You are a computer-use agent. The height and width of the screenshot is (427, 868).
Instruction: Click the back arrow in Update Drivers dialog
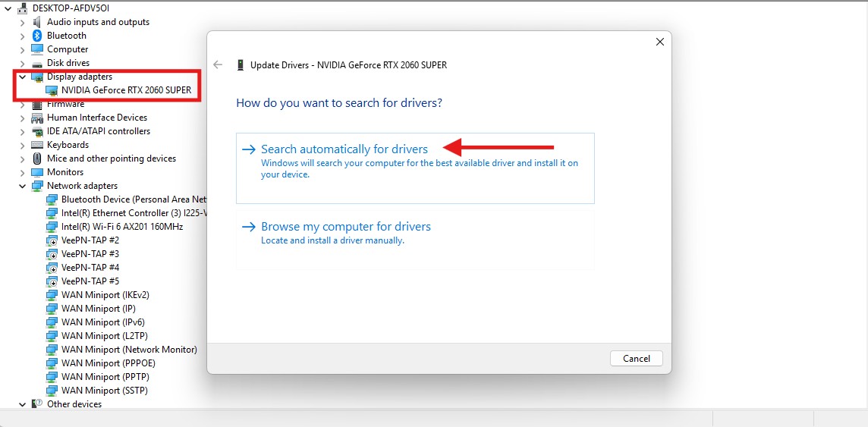[218, 65]
